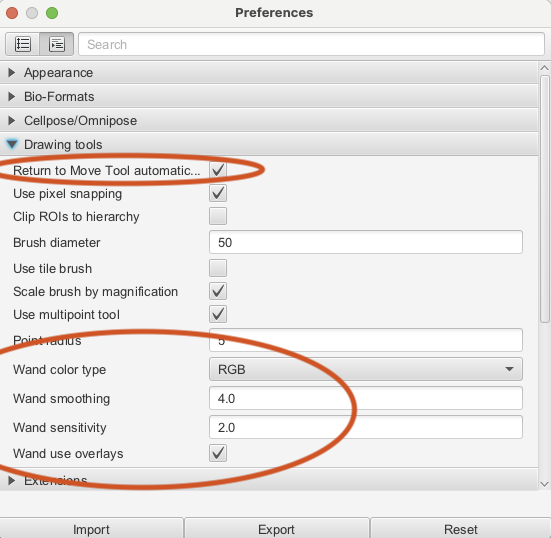Click the 'Use pixel snapping' label
This screenshot has height=538, width=551.
tap(67, 194)
